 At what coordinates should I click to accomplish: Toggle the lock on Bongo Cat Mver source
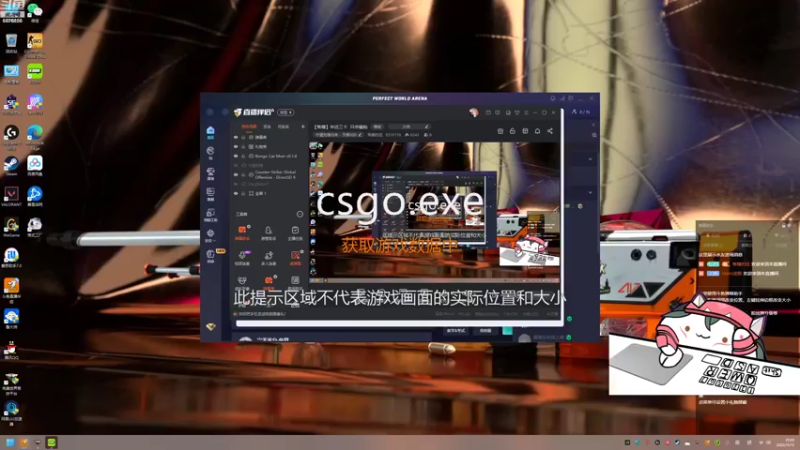point(243,156)
